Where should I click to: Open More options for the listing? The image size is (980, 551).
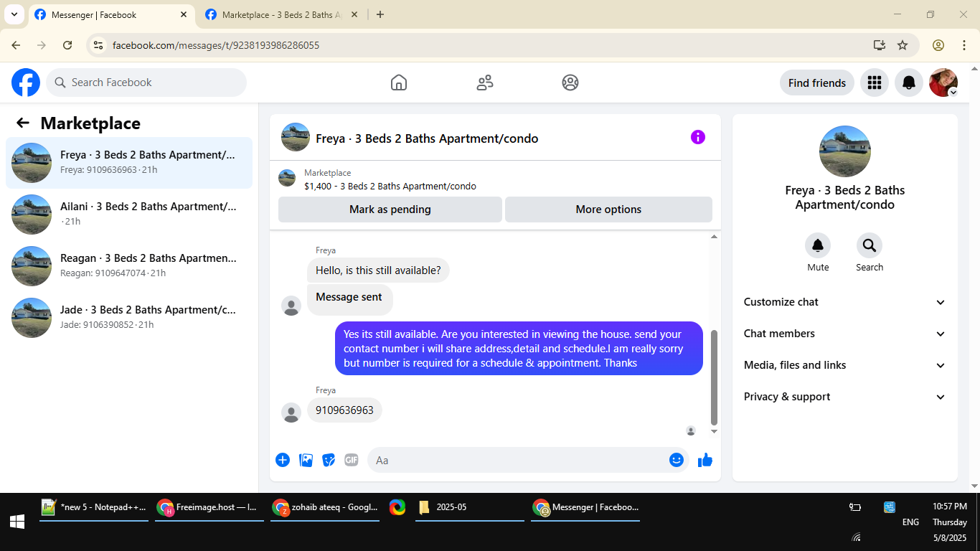608,209
